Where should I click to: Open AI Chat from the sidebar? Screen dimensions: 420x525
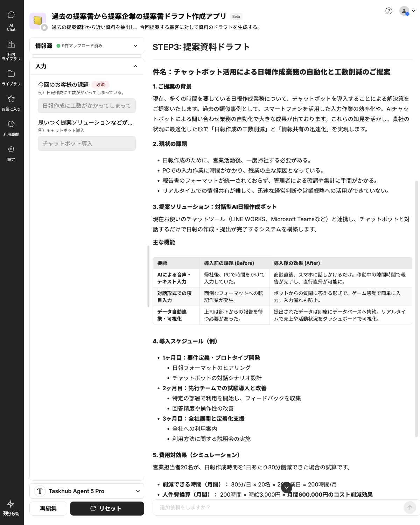point(11,20)
